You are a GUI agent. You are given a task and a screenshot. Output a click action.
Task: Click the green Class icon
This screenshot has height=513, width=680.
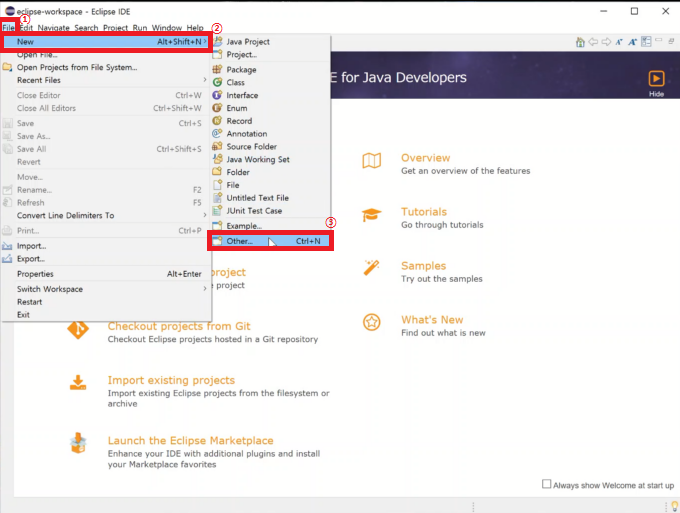[217, 82]
